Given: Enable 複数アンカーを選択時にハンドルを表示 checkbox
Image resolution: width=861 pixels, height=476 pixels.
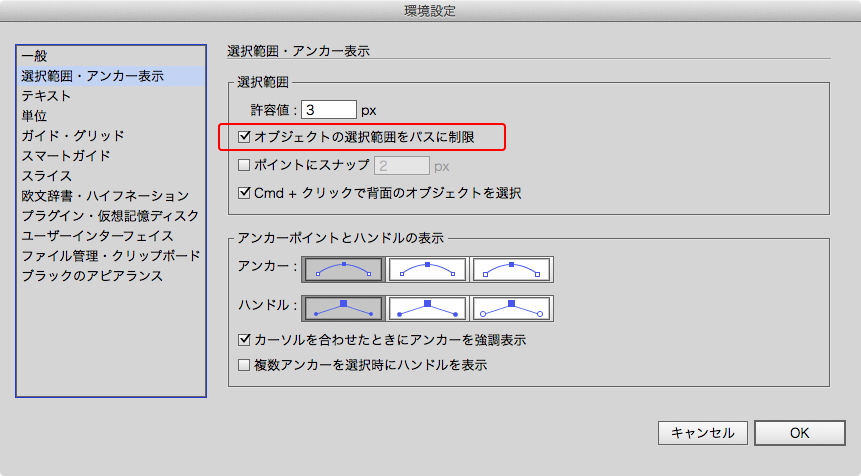Looking at the screenshot, I should point(245,366).
